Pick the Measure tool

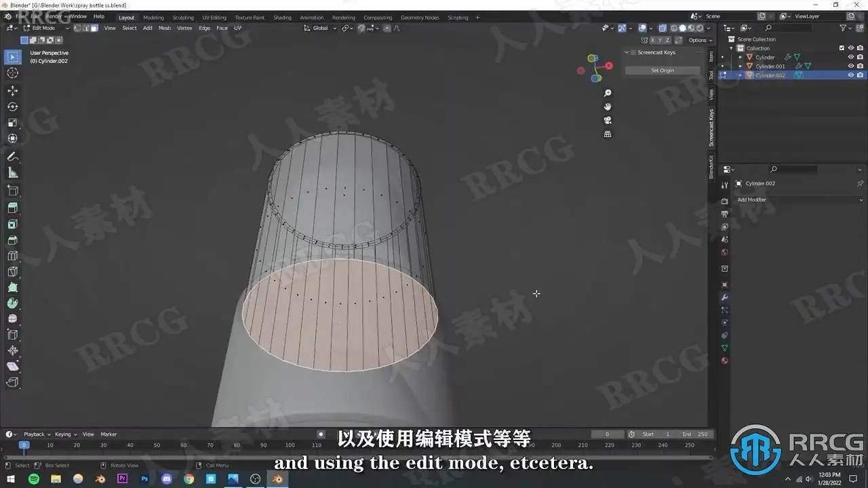point(12,173)
